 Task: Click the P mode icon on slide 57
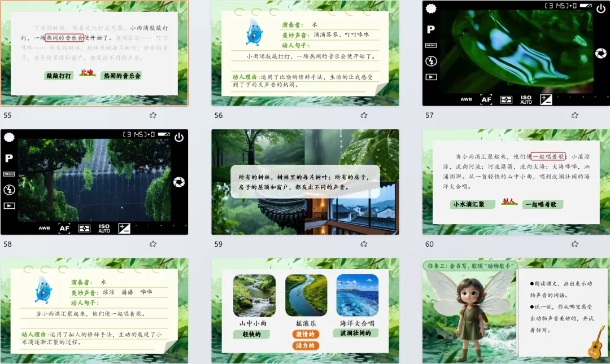coord(431,29)
